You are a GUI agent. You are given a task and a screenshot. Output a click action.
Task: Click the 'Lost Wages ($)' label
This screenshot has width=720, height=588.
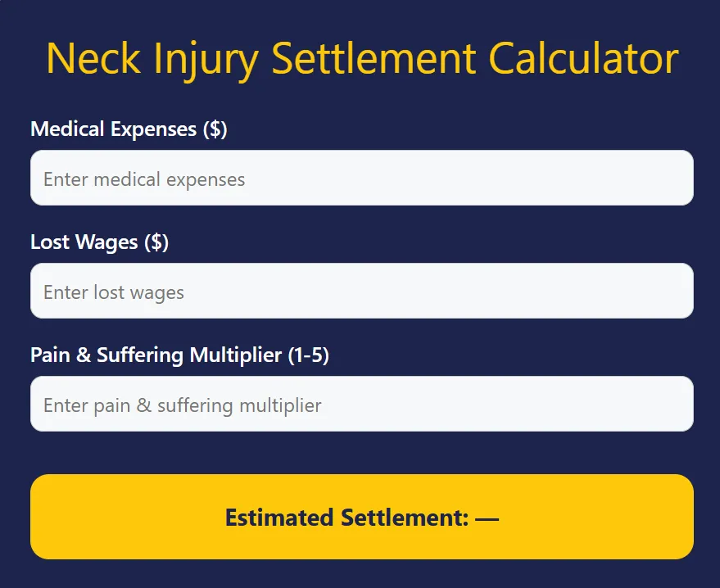[98, 242]
